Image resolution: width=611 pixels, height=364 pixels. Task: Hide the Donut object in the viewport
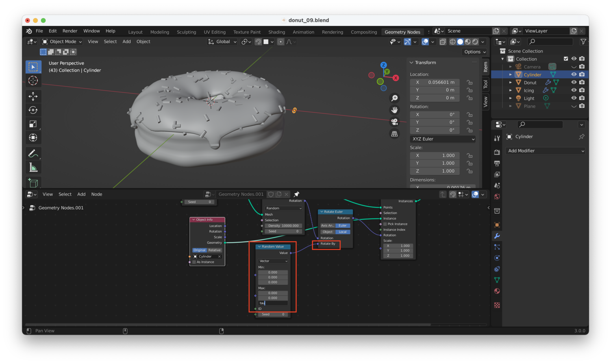click(x=574, y=82)
